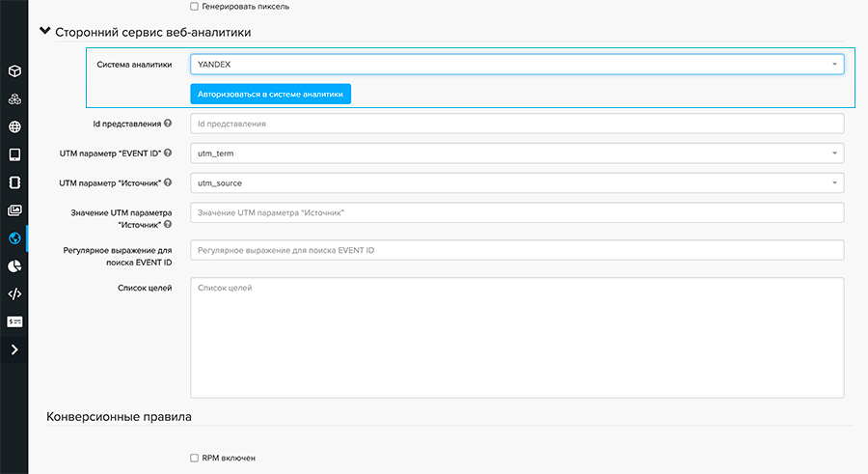
Task: Click the dollar billing sidebar icon
Action: 14,321
